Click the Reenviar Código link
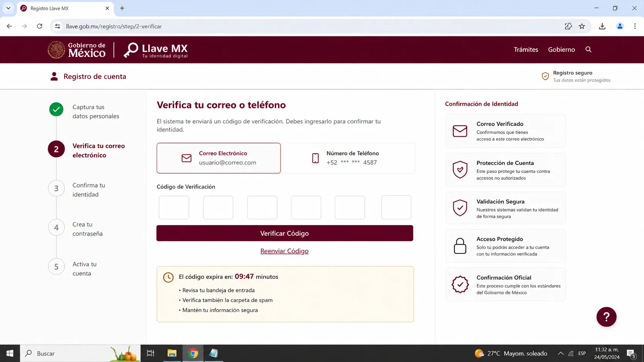644x362 pixels. [x=284, y=251]
